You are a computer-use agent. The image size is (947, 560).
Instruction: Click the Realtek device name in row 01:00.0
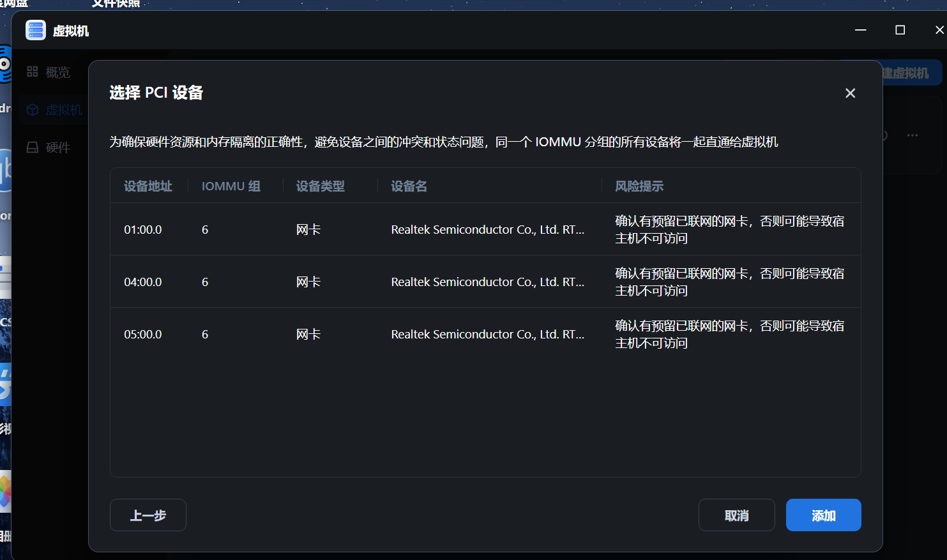(x=488, y=230)
